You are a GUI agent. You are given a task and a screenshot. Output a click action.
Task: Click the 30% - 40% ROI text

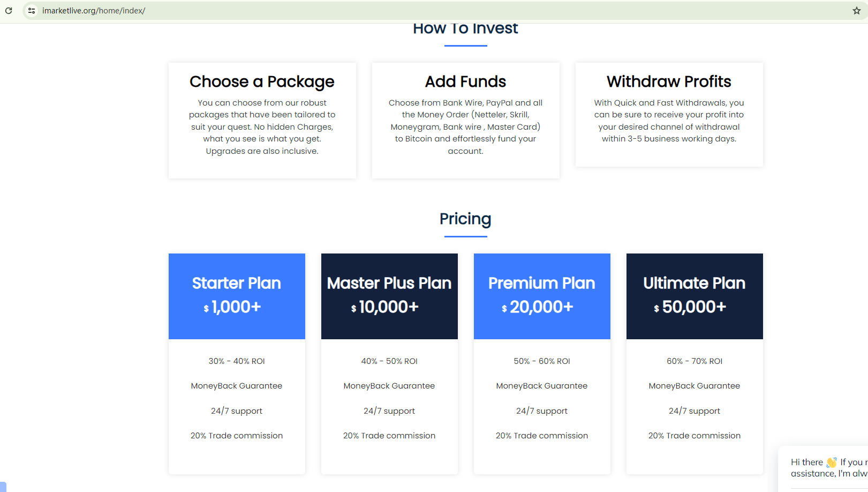[x=237, y=361]
